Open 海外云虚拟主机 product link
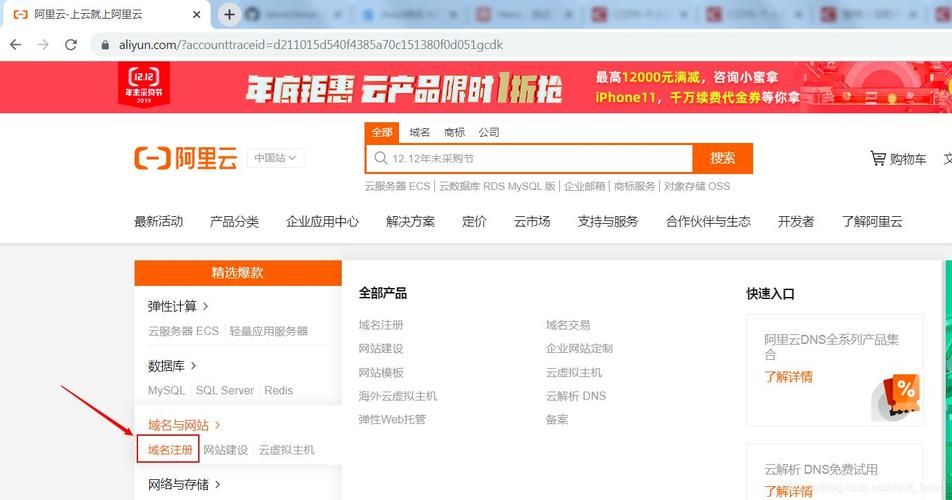 point(398,396)
